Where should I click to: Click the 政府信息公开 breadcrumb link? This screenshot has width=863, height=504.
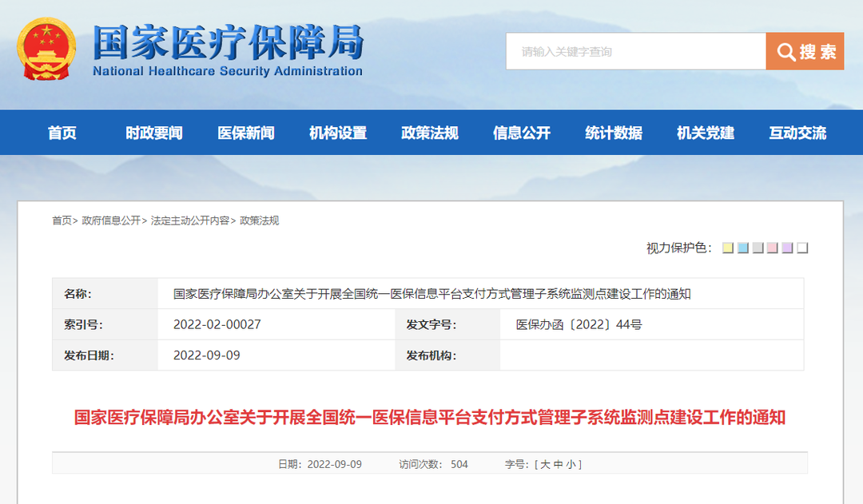click(x=111, y=220)
